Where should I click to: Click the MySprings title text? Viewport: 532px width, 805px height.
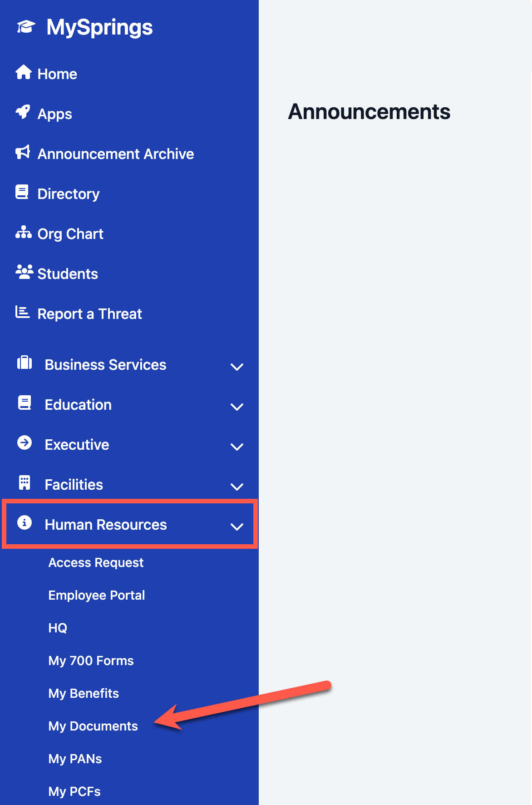click(x=99, y=27)
